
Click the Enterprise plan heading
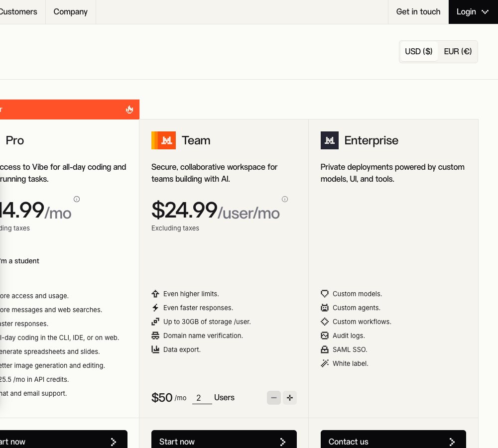pyautogui.click(x=372, y=140)
